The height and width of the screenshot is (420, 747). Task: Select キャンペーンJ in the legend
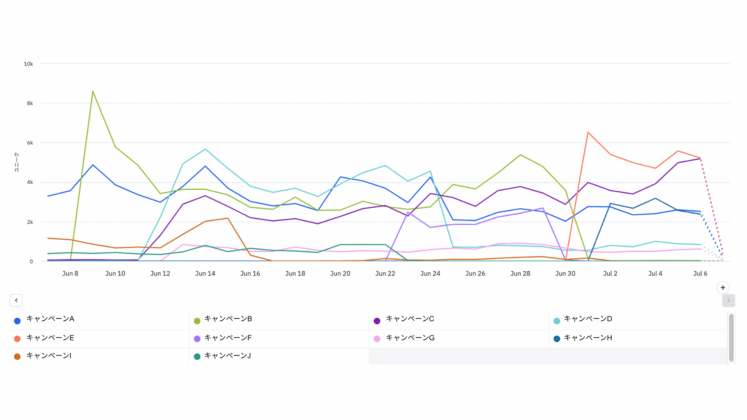[x=227, y=356]
